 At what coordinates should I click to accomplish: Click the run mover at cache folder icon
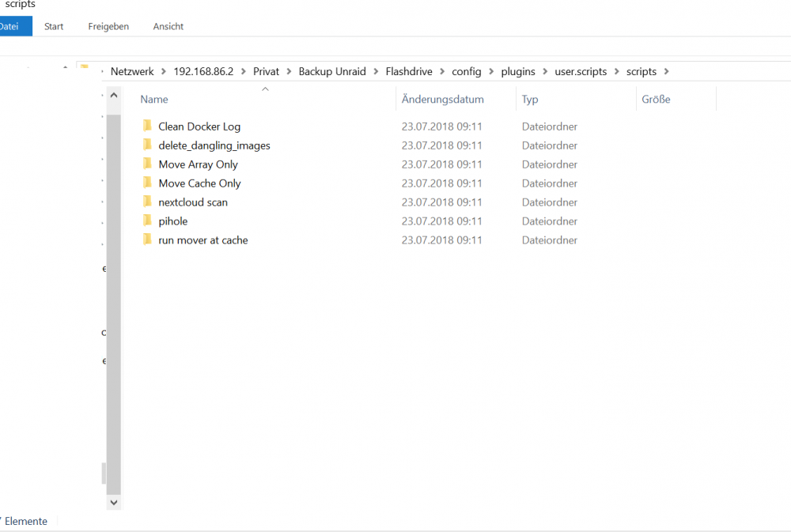147,239
